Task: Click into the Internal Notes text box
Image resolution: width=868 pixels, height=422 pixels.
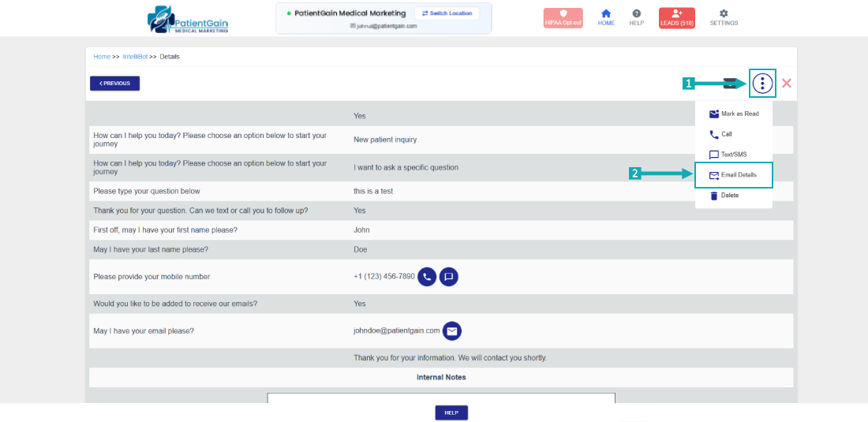Action: pyautogui.click(x=441, y=398)
